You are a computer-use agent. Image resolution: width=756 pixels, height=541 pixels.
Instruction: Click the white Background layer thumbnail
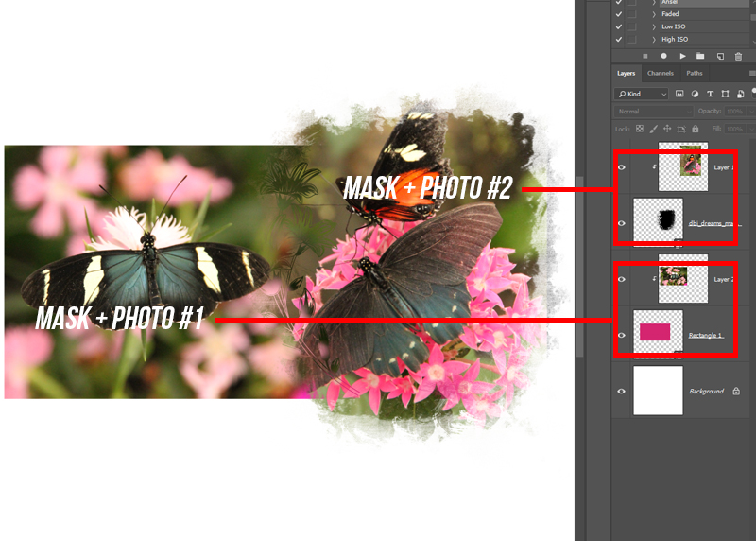click(x=658, y=391)
